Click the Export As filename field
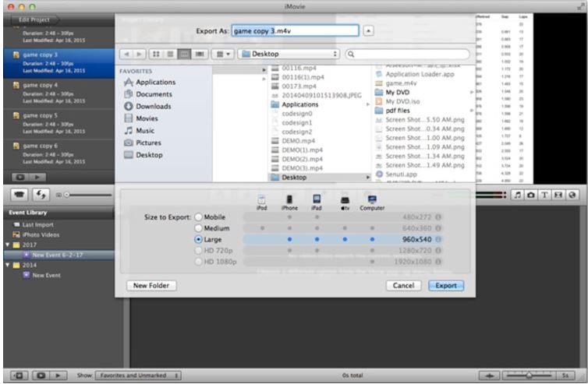588x384 pixels. click(295, 30)
